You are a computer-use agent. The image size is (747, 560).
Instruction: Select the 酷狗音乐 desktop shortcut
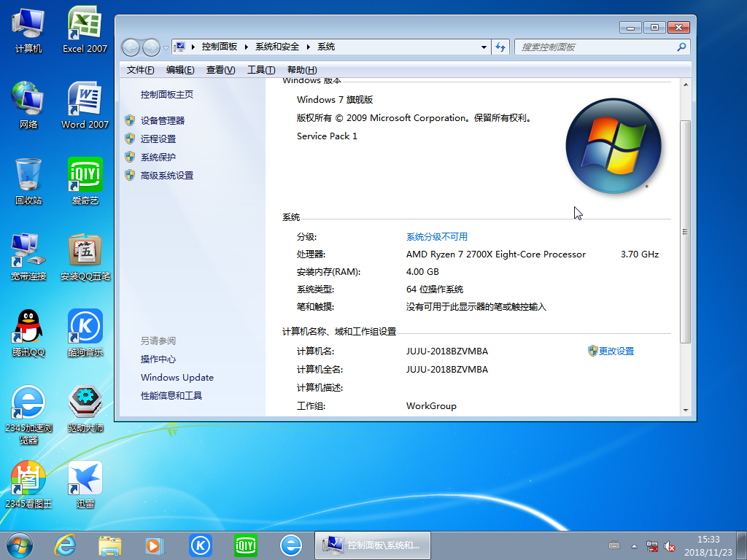[85, 333]
